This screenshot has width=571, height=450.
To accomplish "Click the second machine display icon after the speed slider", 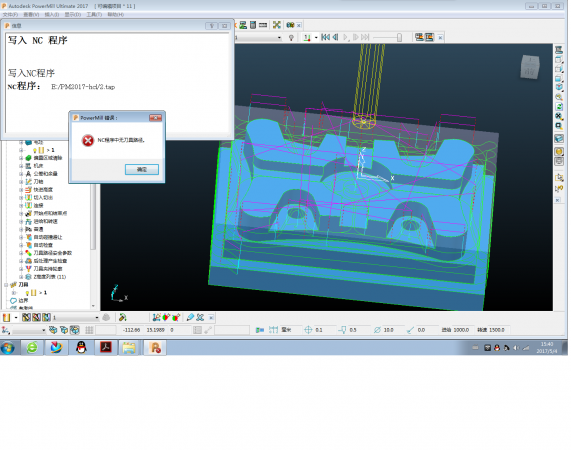I will pos(429,37).
